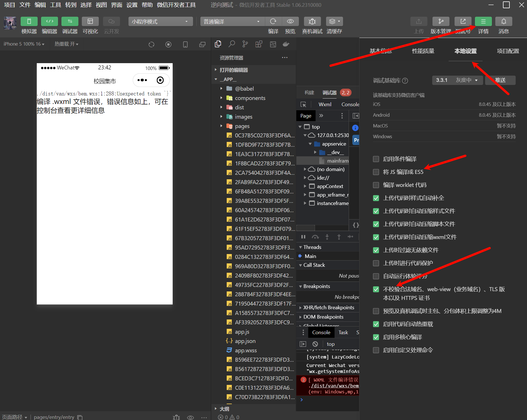The image size is (527, 420).
Task: Open the messages (消息) bell
Action: pos(504,22)
